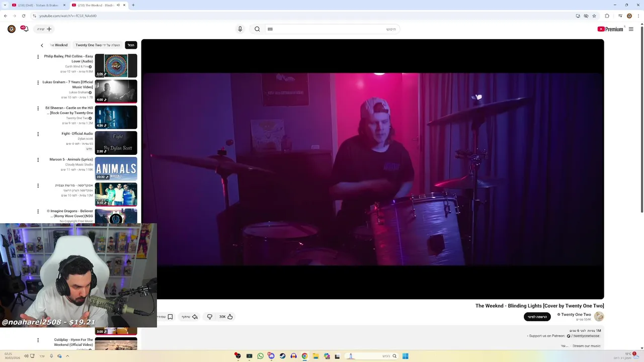Open Maroon 5 Animals lyrics thumbnail
644x362 pixels.
coord(116,168)
